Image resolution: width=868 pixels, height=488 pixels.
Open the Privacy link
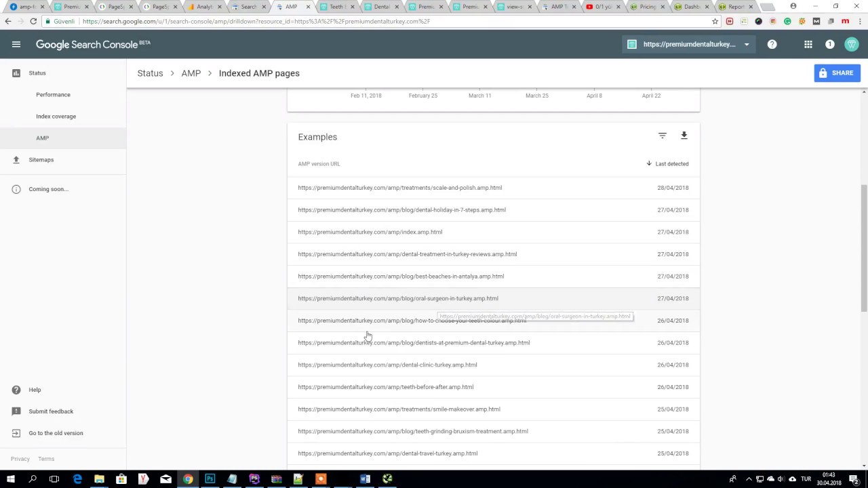pos(20,459)
